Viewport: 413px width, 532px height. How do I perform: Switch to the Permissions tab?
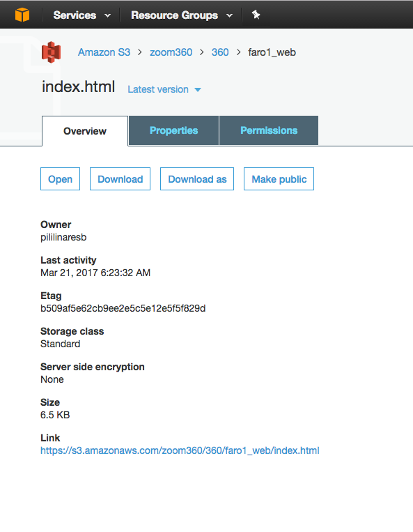269,130
